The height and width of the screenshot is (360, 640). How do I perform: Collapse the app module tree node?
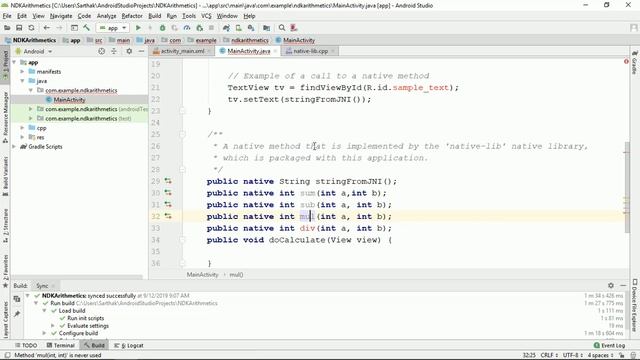14,62
